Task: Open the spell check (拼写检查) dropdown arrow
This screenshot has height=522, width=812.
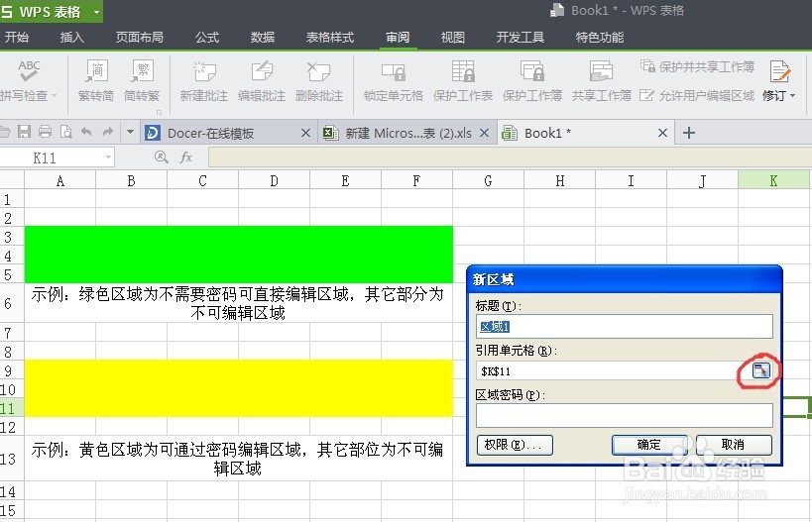Action: pos(54,96)
